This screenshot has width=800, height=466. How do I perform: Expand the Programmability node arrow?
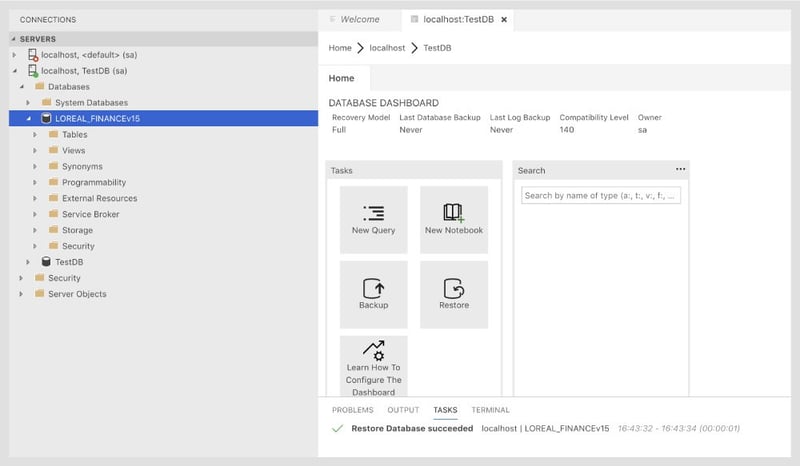pyautogui.click(x=35, y=182)
